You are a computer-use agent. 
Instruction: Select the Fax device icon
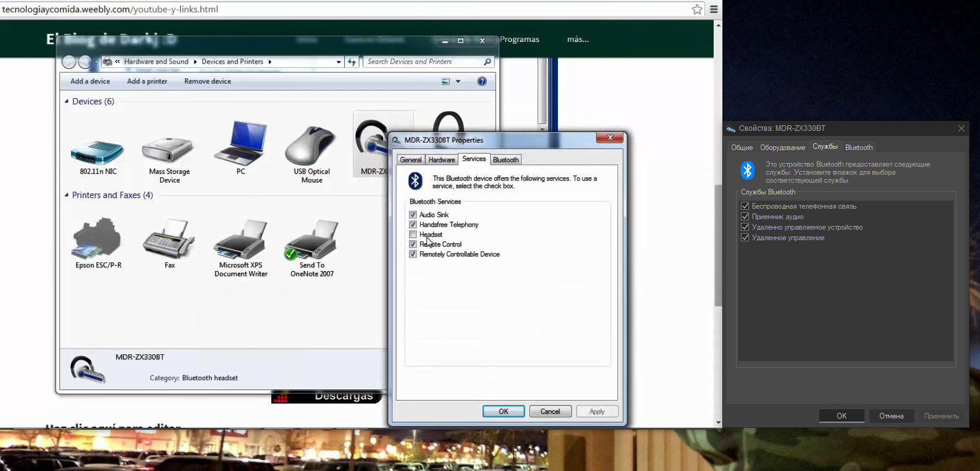[x=169, y=239]
